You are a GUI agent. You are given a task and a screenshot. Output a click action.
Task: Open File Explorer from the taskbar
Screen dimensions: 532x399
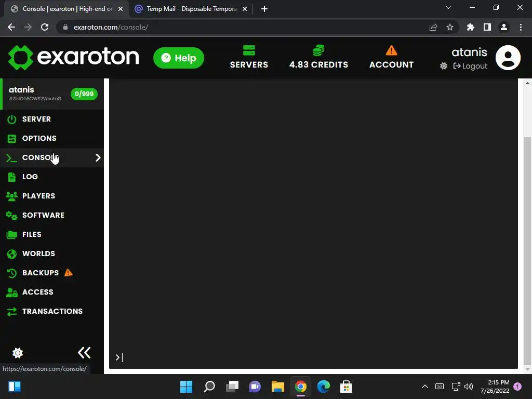[277, 387]
